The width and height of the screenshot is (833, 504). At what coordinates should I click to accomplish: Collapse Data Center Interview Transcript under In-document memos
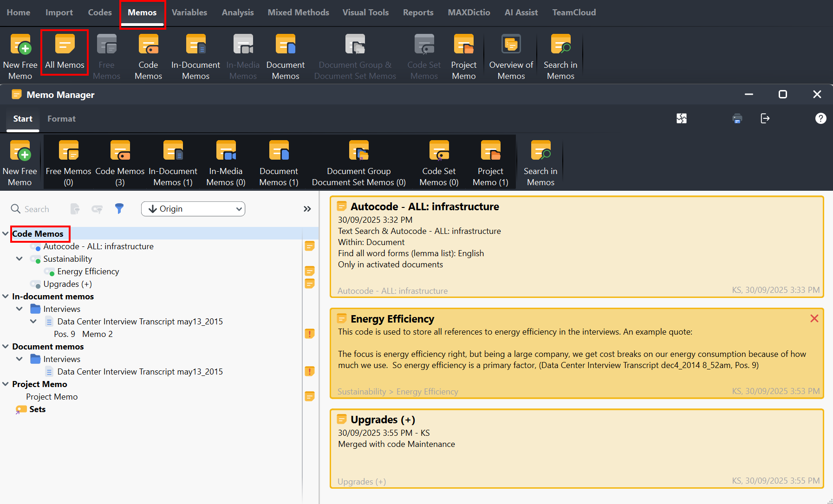click(33, 321)
